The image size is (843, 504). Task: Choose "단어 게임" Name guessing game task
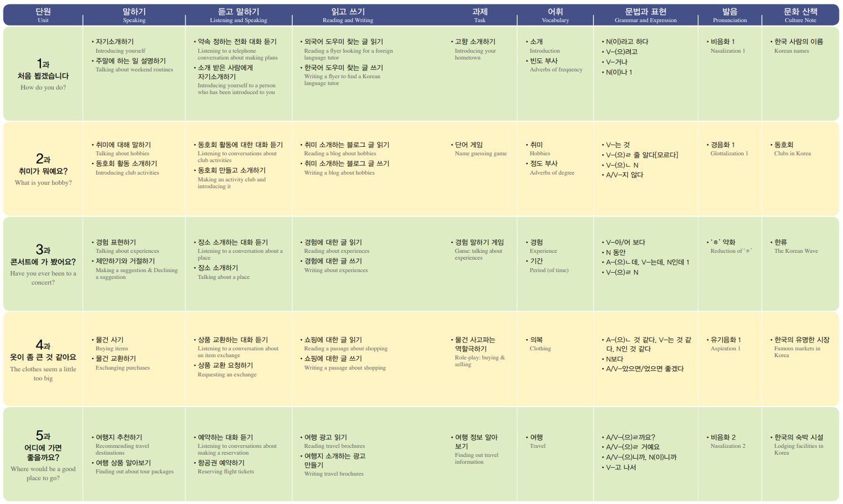pos(469,145)
